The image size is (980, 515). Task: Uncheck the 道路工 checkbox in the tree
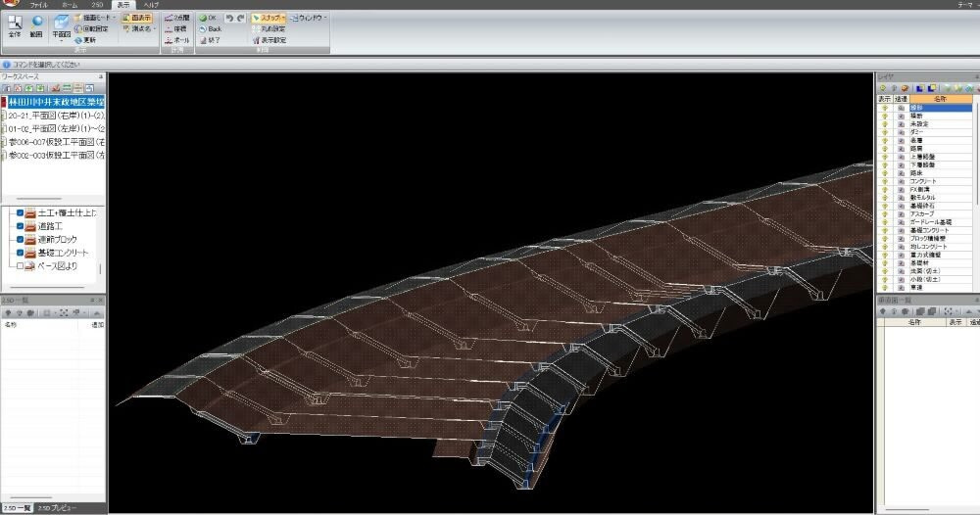pyautogui.click(x=20, y=226)
